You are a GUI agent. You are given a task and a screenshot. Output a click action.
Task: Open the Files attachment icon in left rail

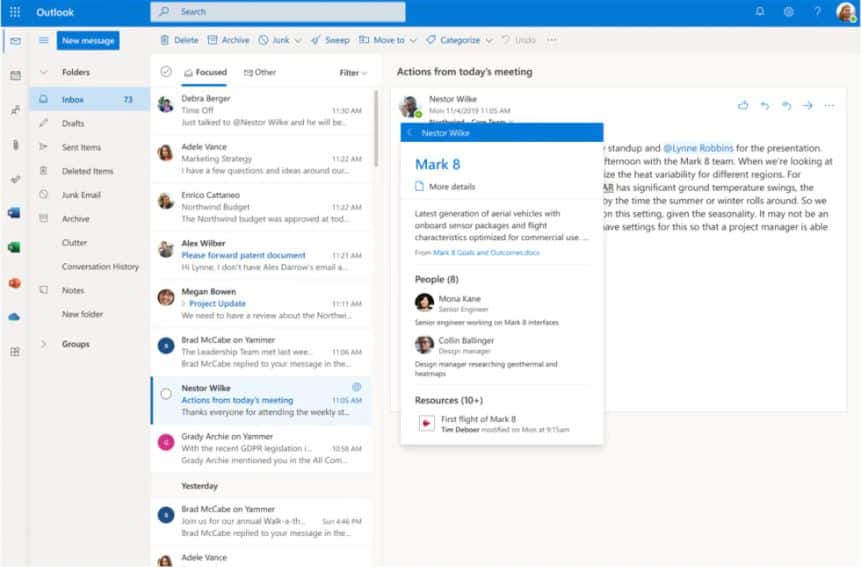(x=15, y=145)
